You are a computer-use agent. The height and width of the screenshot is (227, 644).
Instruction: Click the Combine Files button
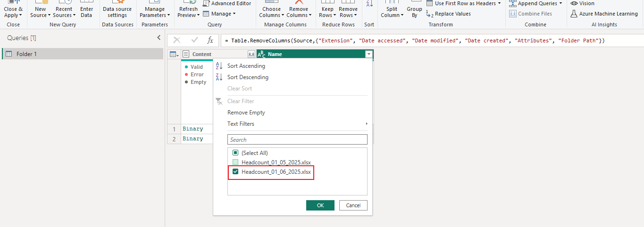click(x=530, y=14)
